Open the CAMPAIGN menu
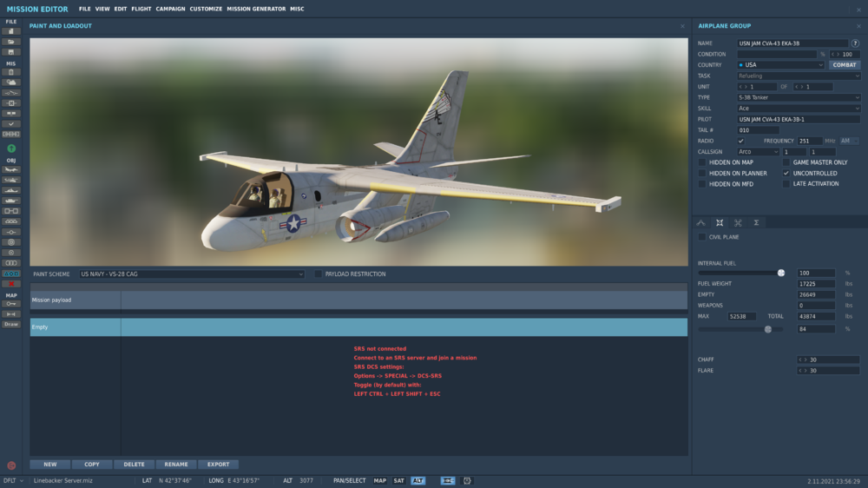 coord(170,9)
